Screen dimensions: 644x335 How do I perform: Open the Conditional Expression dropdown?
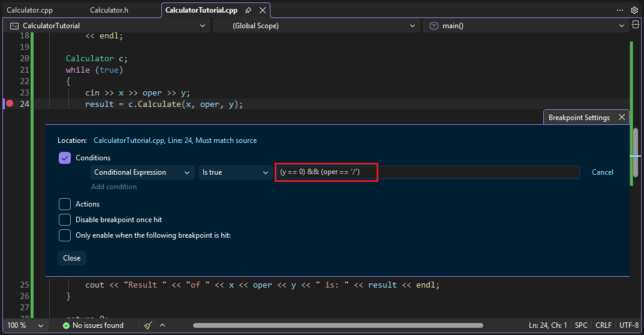(142, 172)
